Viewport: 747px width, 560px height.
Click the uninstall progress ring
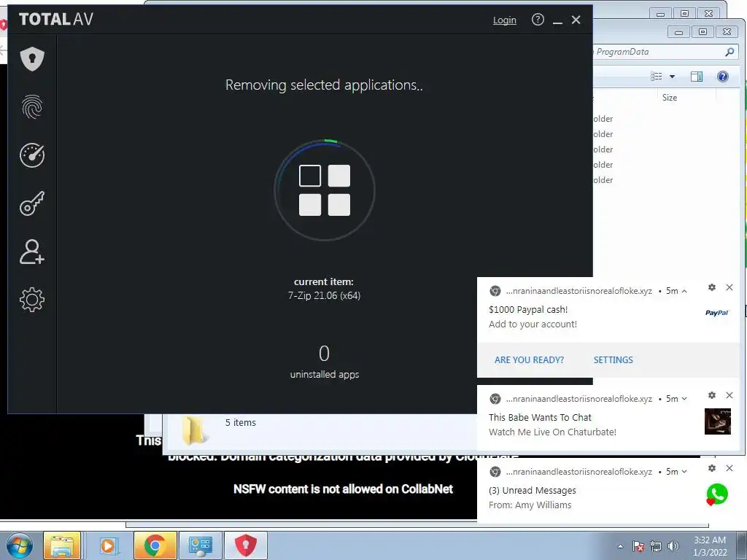pyautogui.click(x=325, y=190)
